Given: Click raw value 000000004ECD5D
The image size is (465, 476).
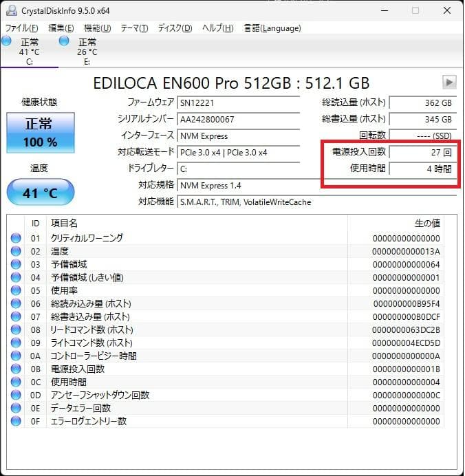Looking at the screenshot, I should pos(406,343).
